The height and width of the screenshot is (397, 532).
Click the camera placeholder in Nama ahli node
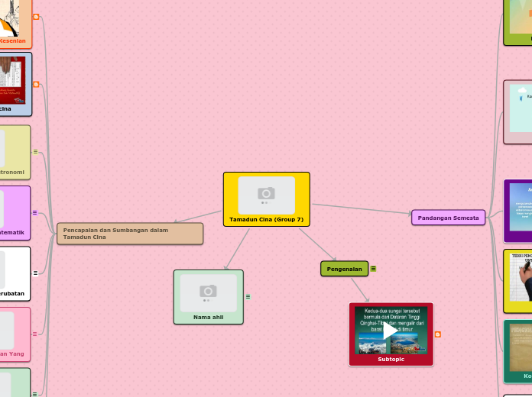point(208,292)
